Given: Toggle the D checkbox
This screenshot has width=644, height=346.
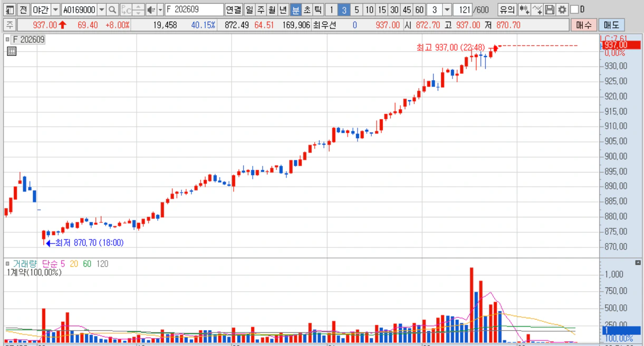Looking at the screenshot, I should 574,9.
